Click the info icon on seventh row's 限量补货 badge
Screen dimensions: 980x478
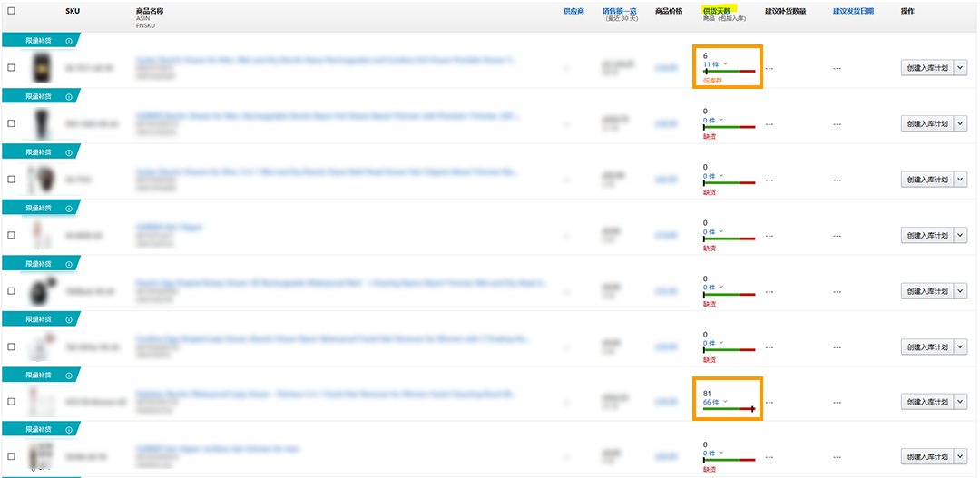coord(69,376)
